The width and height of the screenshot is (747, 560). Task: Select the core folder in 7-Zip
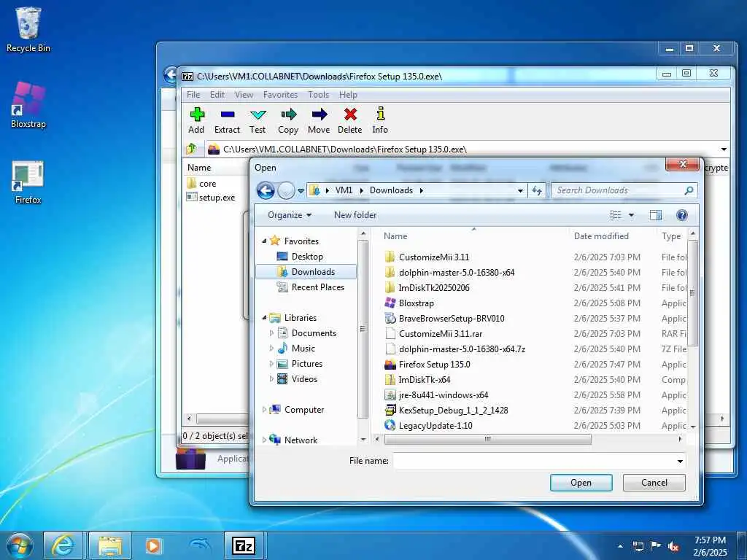click(x=202, y=184)
